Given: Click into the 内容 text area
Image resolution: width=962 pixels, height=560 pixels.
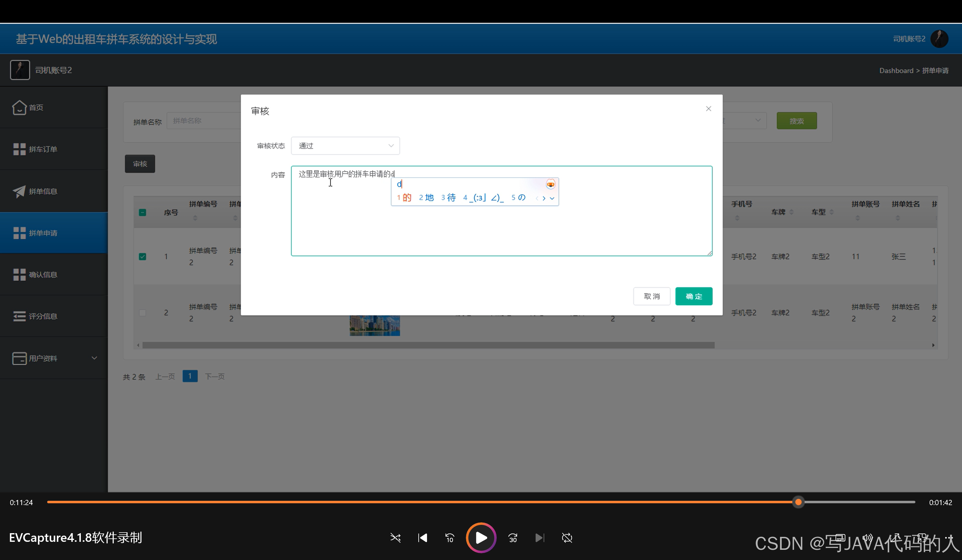Looking at the screenshot, I should (502, 211).
